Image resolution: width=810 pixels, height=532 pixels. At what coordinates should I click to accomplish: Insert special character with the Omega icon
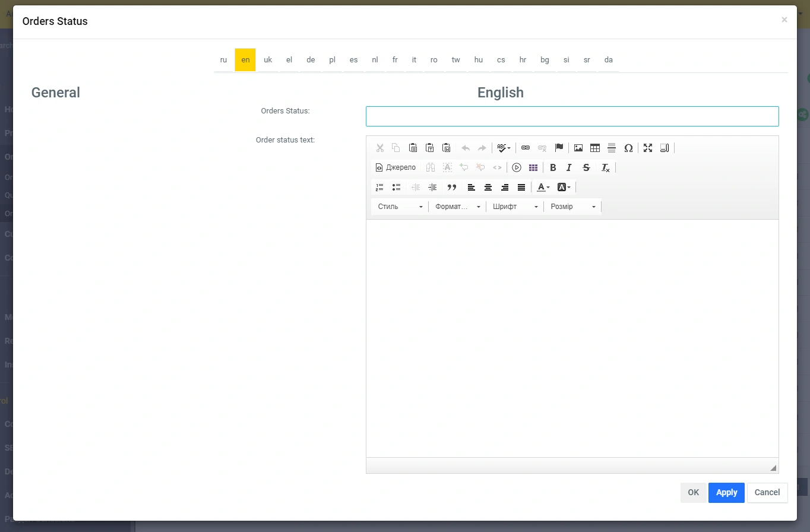tap(628, 148)
